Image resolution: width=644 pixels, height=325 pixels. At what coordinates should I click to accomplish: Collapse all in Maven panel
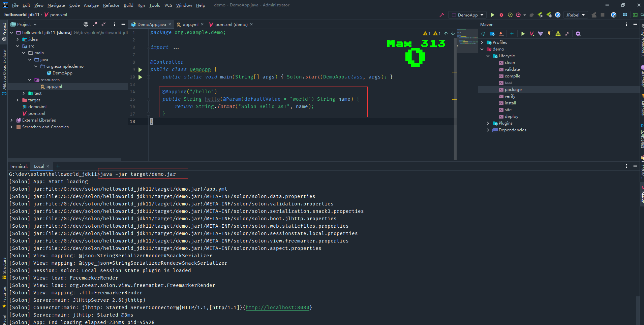(567, 34)
